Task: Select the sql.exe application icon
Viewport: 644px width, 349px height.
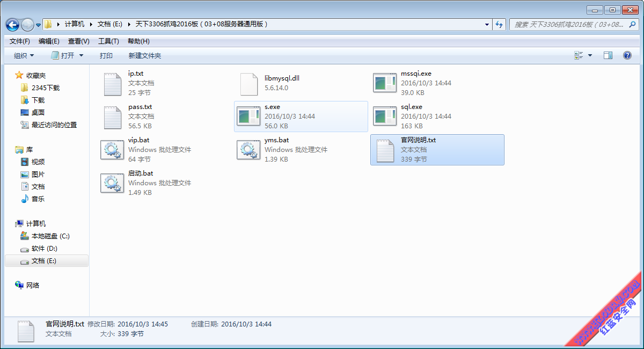Action: click(385, 117)
